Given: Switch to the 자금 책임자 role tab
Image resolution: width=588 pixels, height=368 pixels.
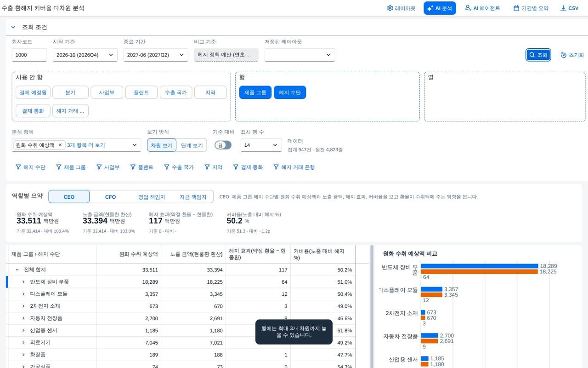Looking at the screenshot, I should [x=193, y=197].
